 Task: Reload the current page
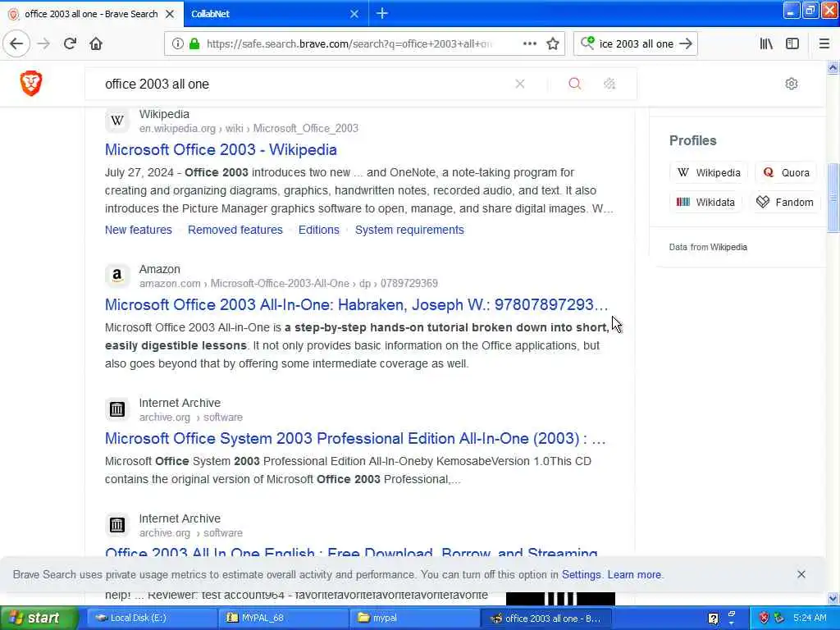point(70,43)
